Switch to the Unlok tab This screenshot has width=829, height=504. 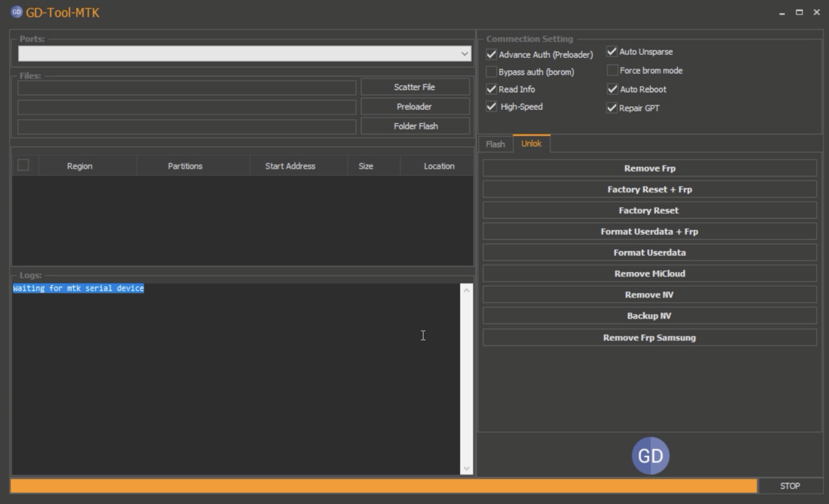click(530, 143)
